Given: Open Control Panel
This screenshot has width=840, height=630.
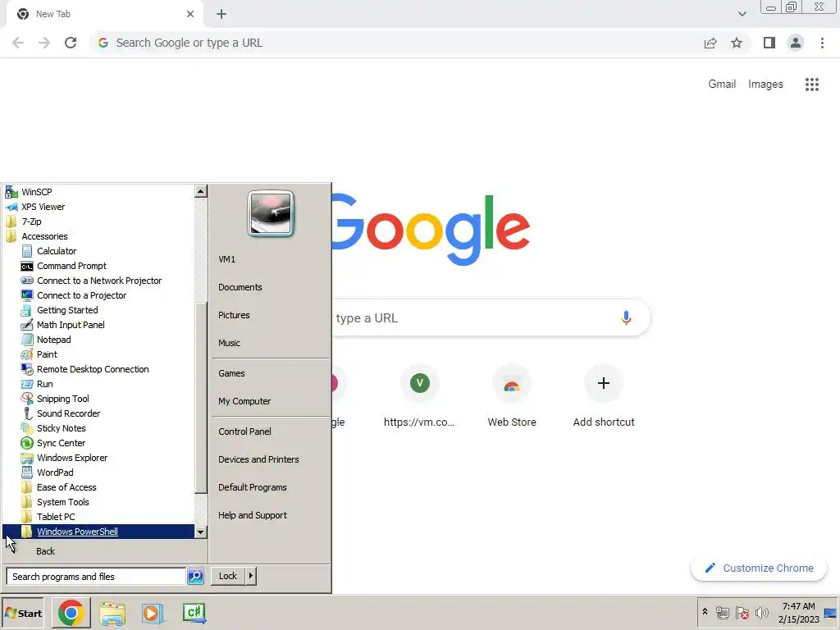Looking at the screenshot, I should (244, 431).
